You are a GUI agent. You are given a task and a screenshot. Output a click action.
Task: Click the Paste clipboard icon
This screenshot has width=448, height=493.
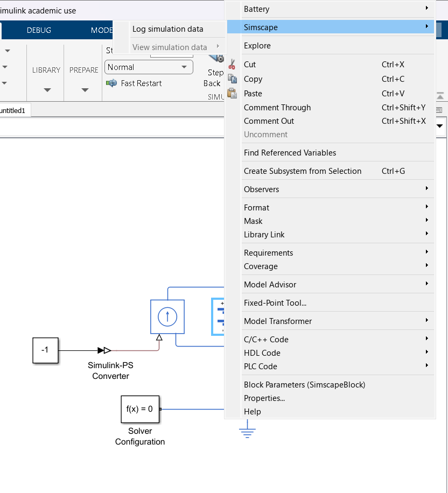tap(232, 93)
